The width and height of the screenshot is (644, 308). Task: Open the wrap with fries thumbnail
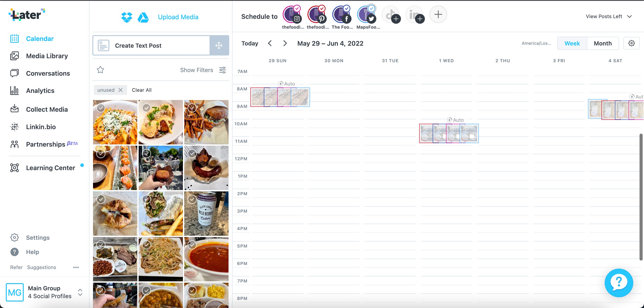(x=161, y=213)
